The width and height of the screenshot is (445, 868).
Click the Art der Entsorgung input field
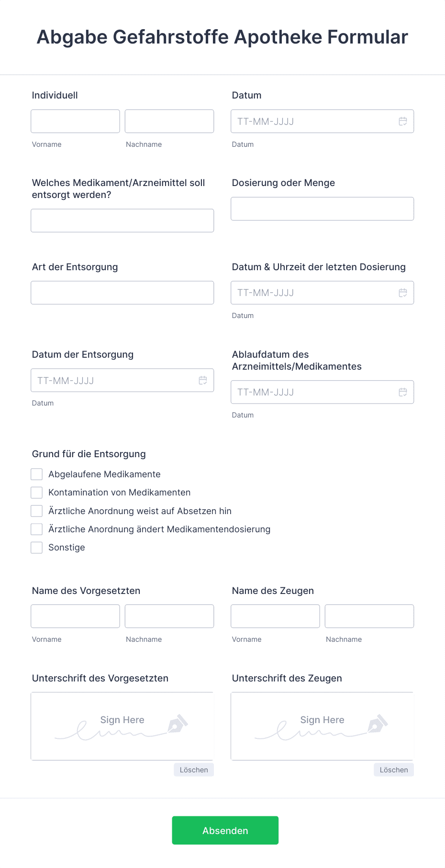tap(122, 292)
